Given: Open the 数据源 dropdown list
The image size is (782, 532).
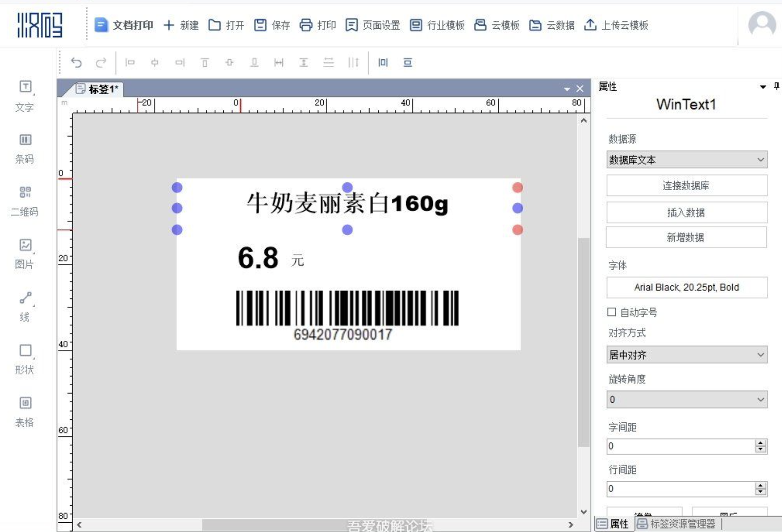Looking at the screenshot, I should [686, 160].
